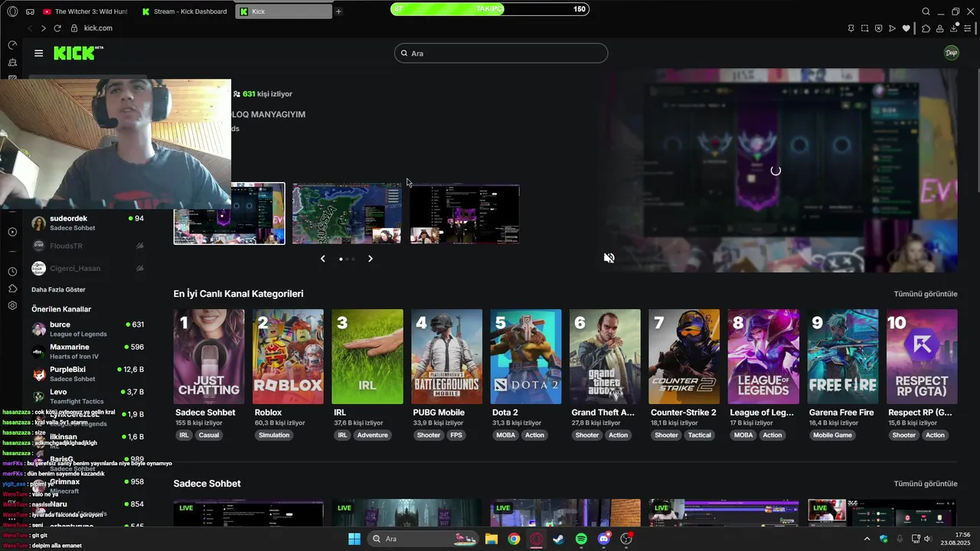This screenshot has height=551, width=980.
Task: Open GX Control speedometer sidebar icon
Action: [x=12, y=45]
